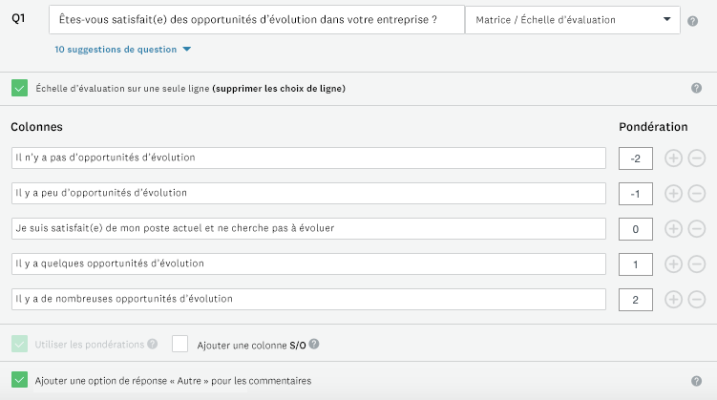
Task: Click the "Utiliser les pondérations" checkbox
Action: pyautogui.click(x=20, y=344)
